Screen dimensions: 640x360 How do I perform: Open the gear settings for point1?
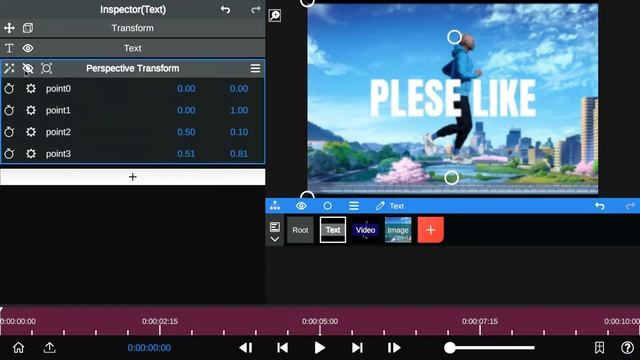(31, 110)
